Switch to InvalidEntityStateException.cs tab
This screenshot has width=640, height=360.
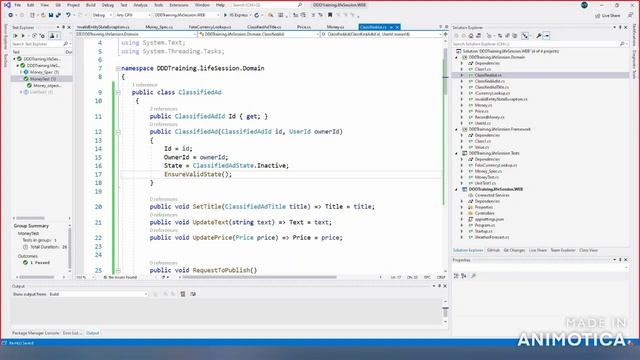[103, 27]
